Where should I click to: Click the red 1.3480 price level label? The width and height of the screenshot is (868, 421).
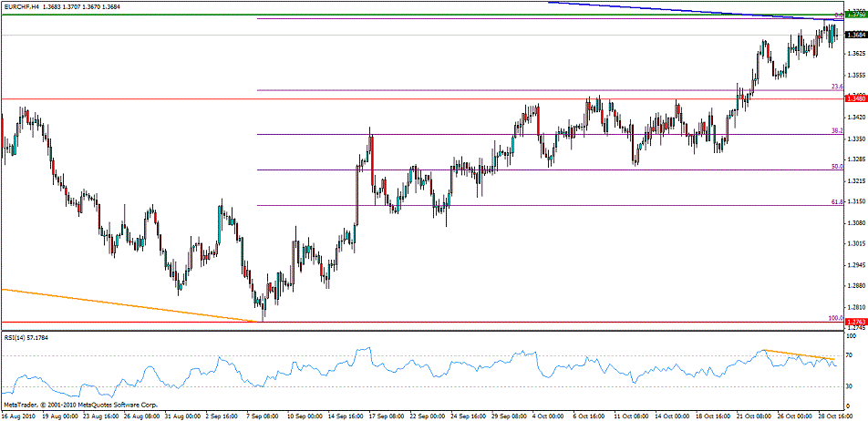coord(856,98)
